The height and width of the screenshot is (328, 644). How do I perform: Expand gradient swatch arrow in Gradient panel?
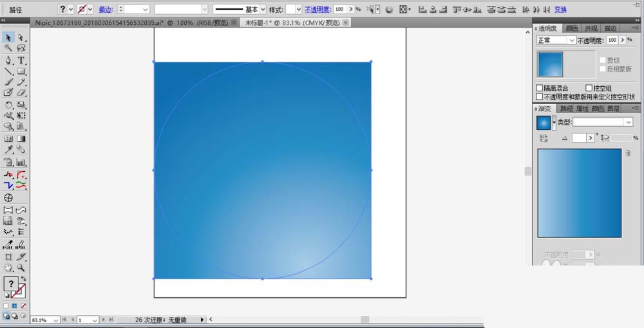[554, 123]
